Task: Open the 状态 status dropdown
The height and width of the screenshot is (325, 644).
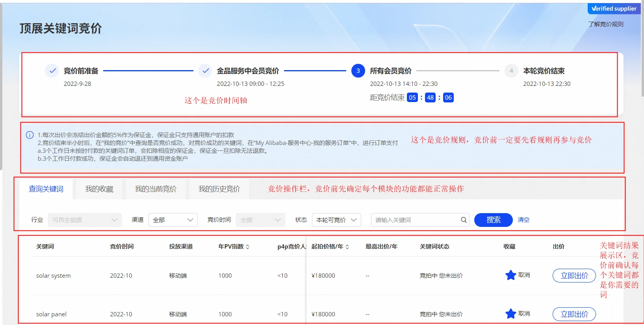Action: tap(336, 220)
